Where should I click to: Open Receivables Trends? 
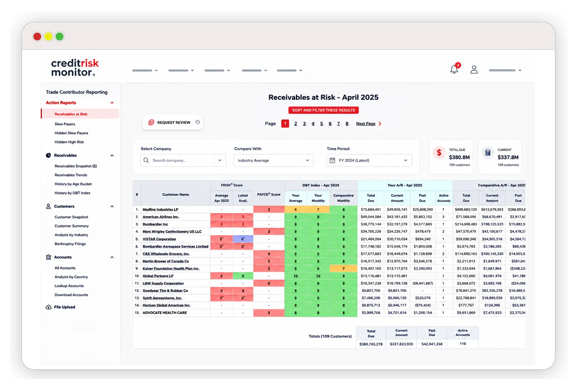(71, 175)
